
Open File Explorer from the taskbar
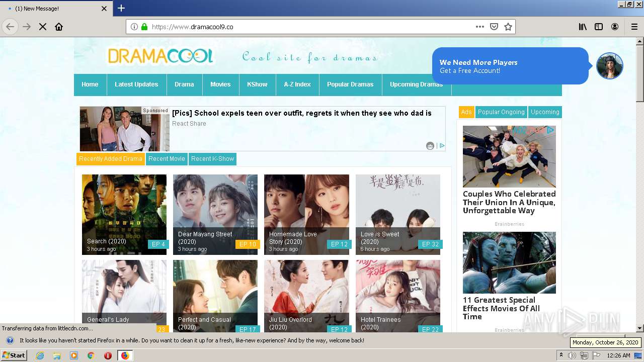pyautogui.click(x=57, y=355)
